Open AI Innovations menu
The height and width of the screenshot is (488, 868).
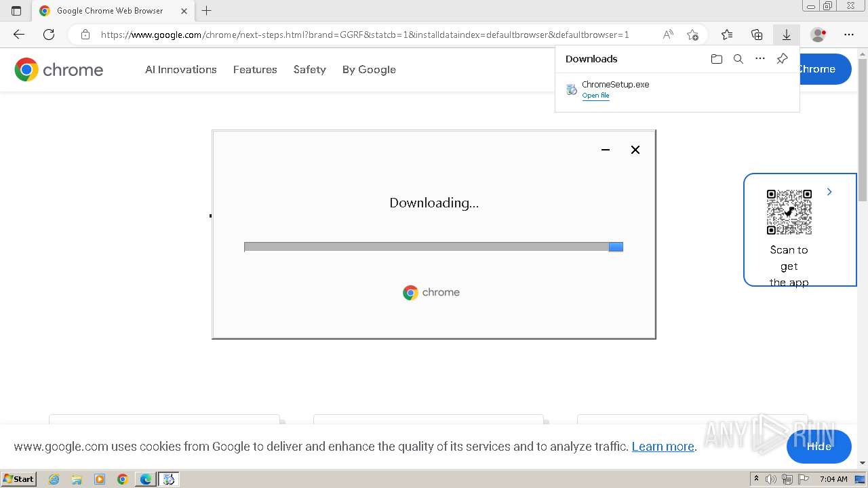(181, 69)
